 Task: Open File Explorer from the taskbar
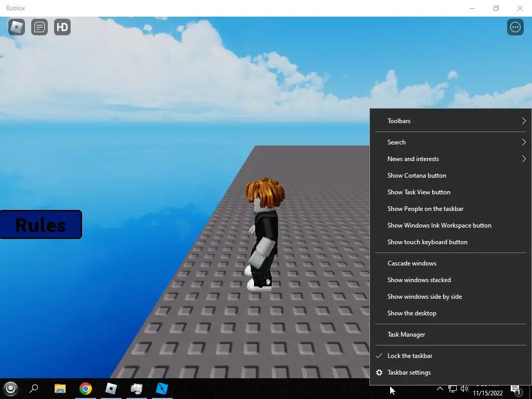tap(60, 389)
